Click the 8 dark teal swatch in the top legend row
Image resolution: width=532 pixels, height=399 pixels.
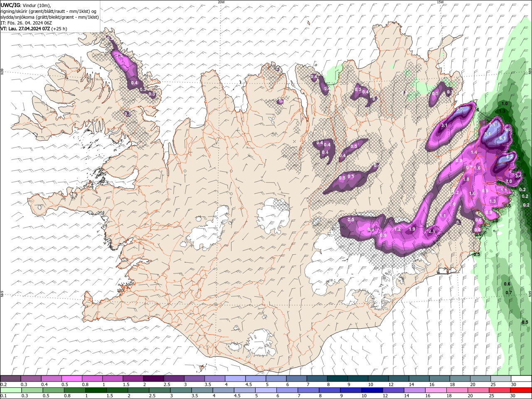[x=337, y=379]
